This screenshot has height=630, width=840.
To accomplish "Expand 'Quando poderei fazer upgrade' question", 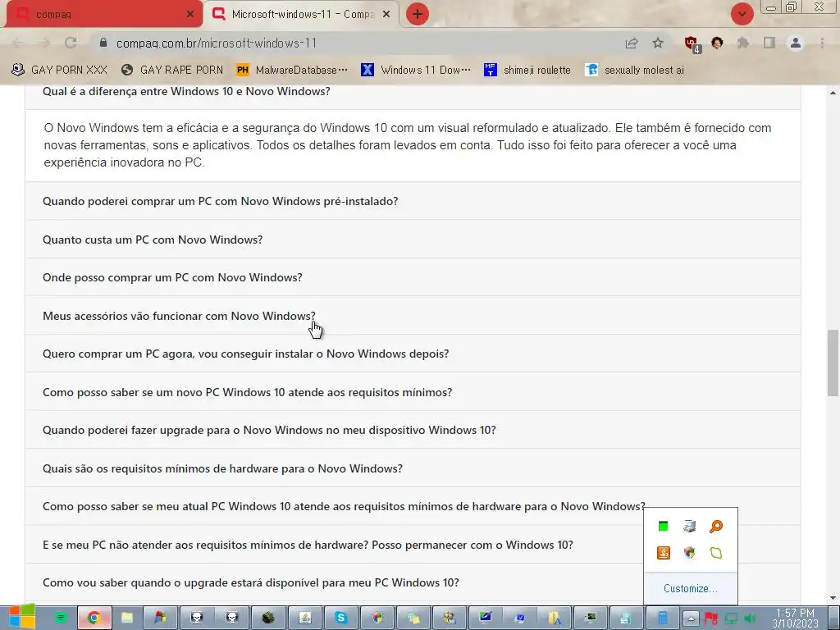I will (x=413, y=430).
